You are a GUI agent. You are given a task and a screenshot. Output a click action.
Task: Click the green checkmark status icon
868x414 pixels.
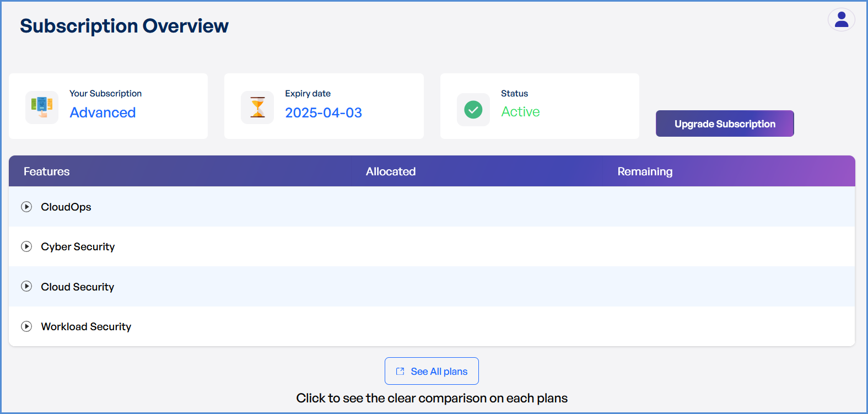click(473, 109)
